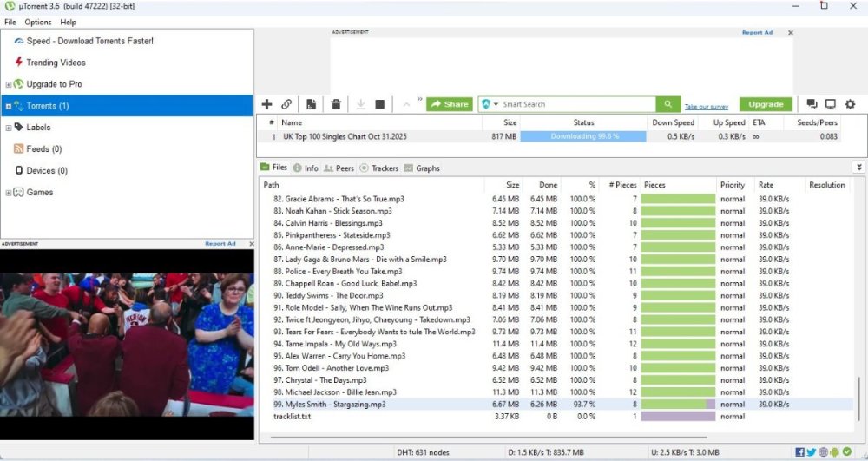This screenshot has height=461, width=868.
Task: Click the Facebook icon in status bar
Action: click(799, 451)
